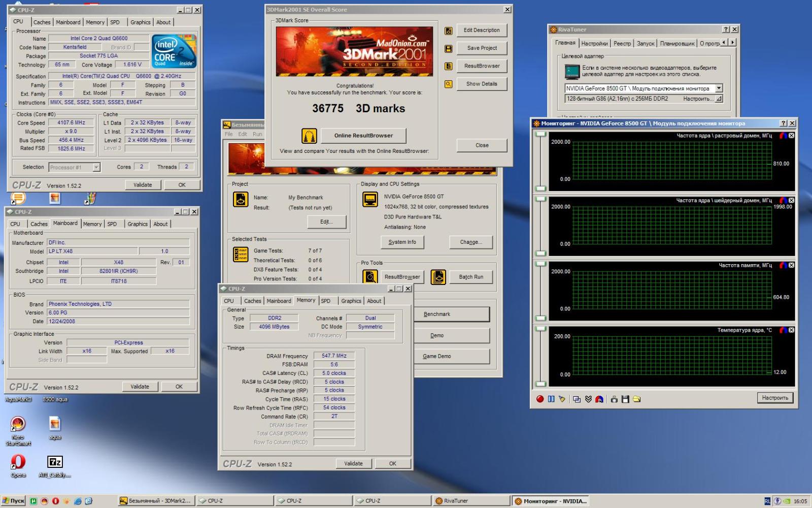Click the Настроить button in monitoring window
This screenshot has height=508, width=812.
[775, 398]
